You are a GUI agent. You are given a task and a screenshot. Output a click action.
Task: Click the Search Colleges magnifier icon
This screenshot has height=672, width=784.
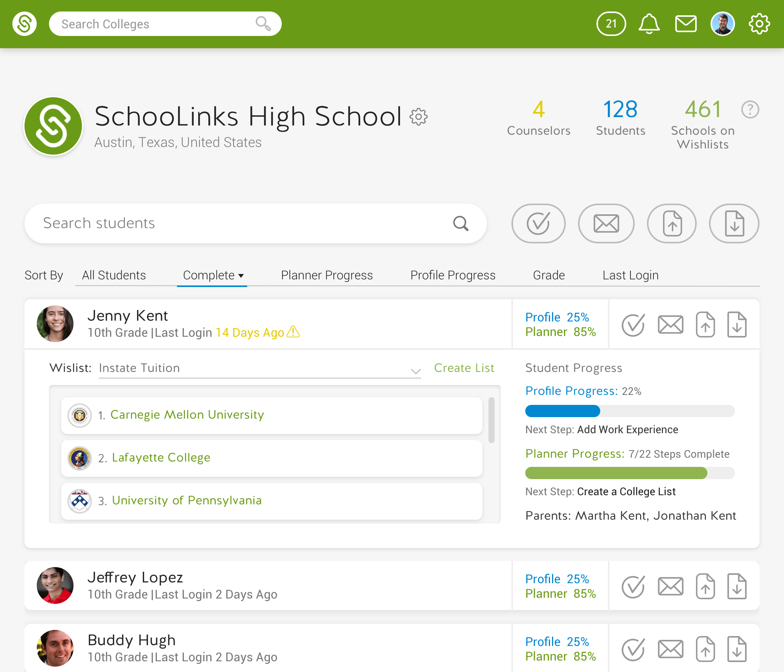(263, 24)
